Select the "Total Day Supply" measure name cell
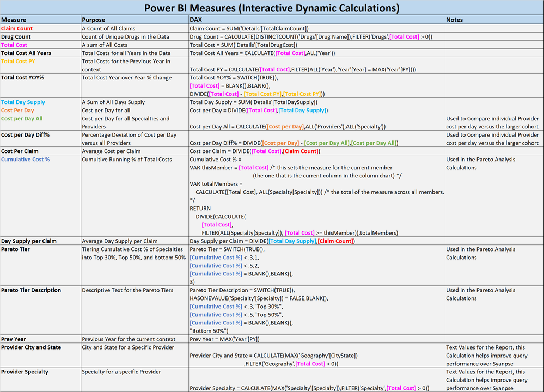This screenshot has height=392, width=544. pos(41,102)
